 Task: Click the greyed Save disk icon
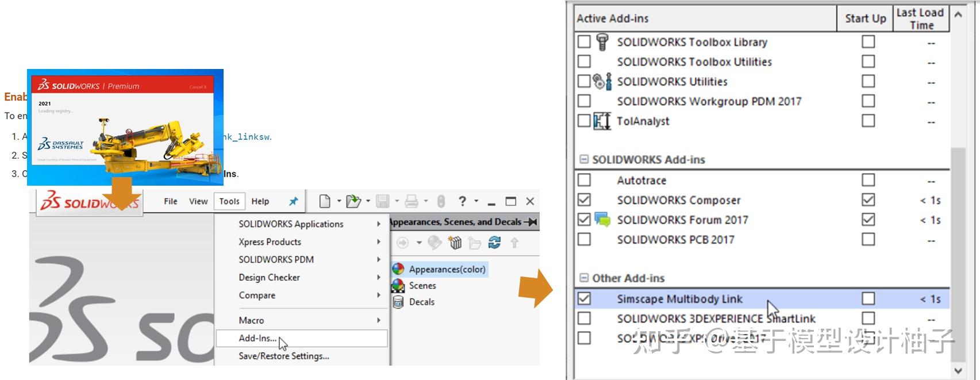[382, 201]
